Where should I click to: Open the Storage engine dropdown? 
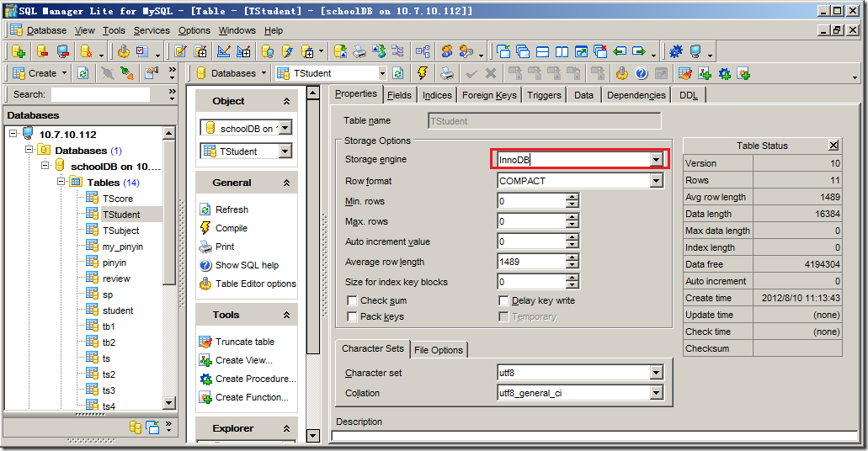(657, 160)
